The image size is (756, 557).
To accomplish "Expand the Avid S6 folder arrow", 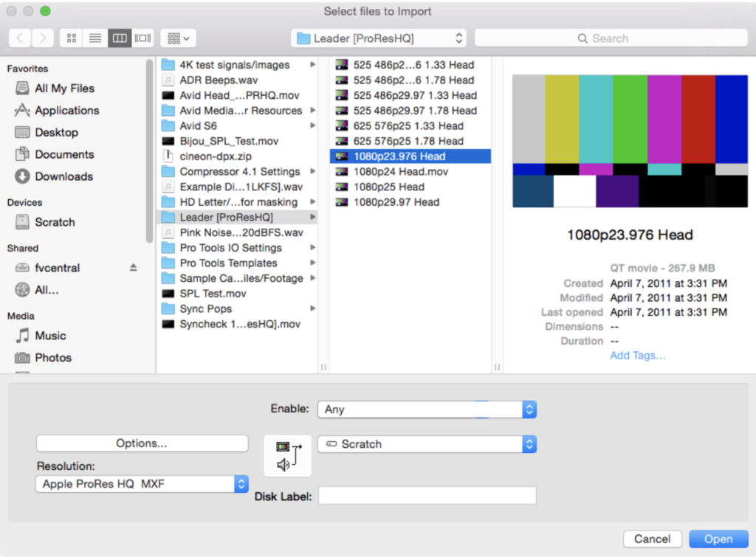I will click(312, 125).
